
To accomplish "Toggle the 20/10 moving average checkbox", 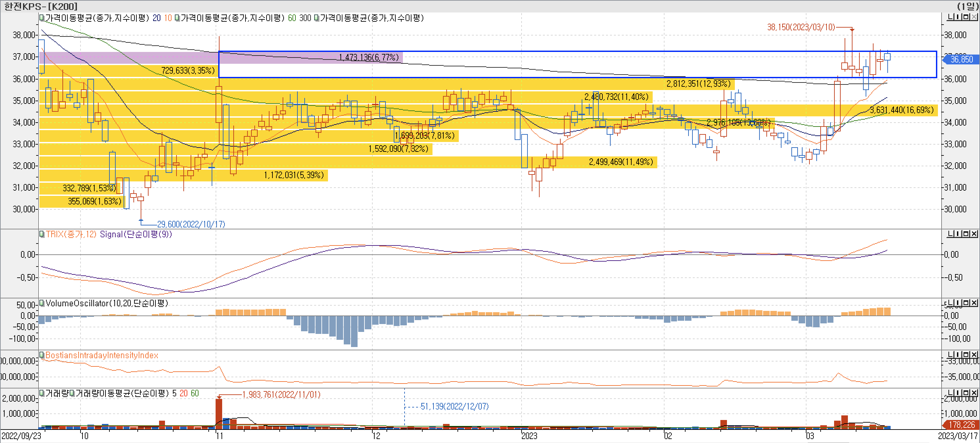I will [x=42, y=18].
